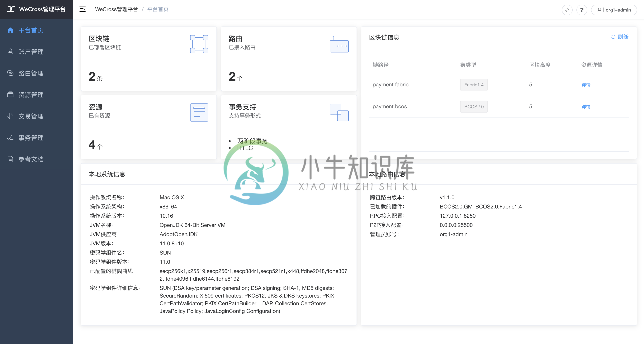The width and height of the screenshot is (644, 344).
Task: Open the org1-admin user dropdown
Action: tap(614, 10)
